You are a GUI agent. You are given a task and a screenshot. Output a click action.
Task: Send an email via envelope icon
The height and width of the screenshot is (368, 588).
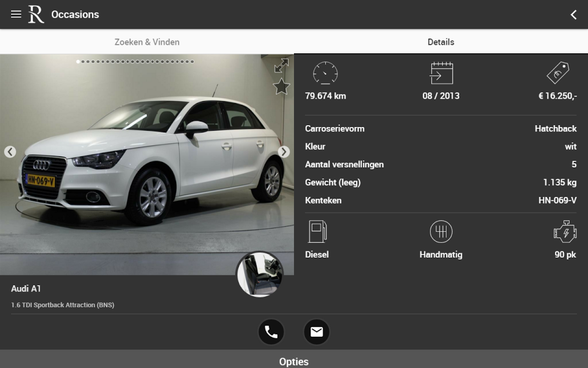[x=317, y=332]
